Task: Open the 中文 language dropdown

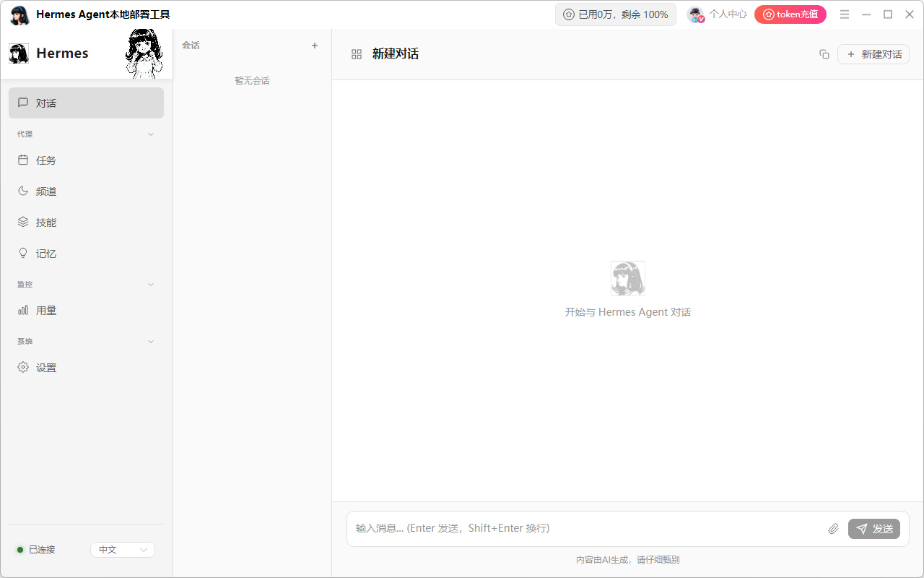Action: [123, 550]
